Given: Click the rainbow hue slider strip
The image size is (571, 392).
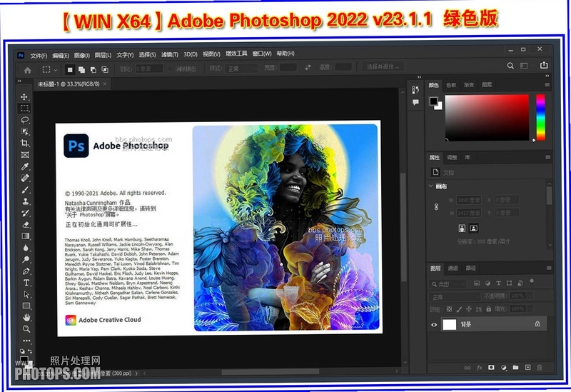Looking at the screenshot, I should point(540,117).
